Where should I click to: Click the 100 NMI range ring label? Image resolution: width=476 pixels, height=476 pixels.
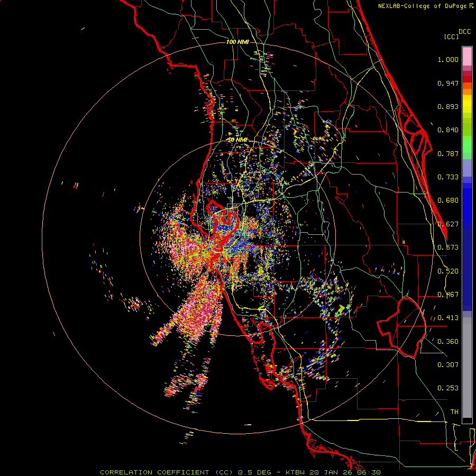(x=237, y=42)
